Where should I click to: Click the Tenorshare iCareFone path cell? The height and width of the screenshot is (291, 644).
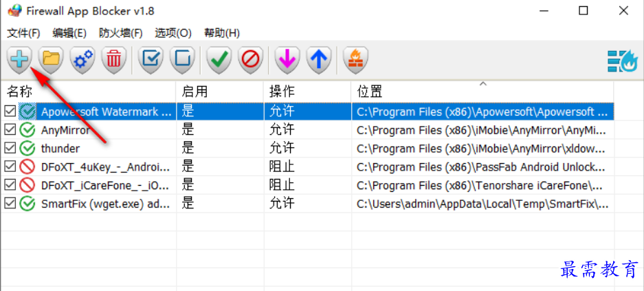tap(482, 185)
